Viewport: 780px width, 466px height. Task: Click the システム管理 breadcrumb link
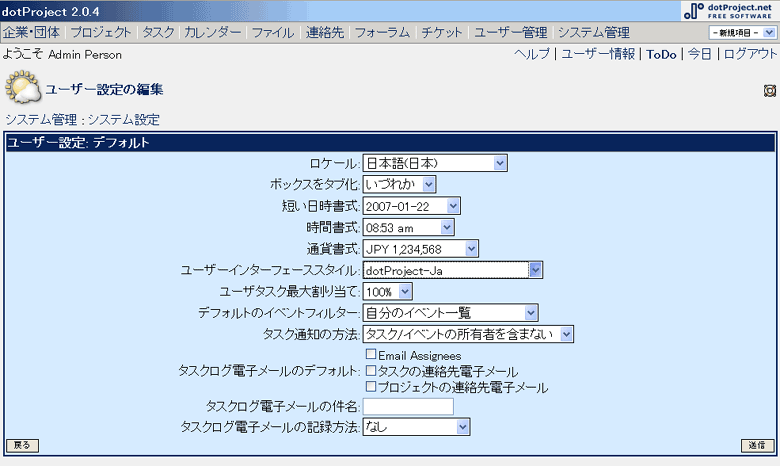[41, 119]
